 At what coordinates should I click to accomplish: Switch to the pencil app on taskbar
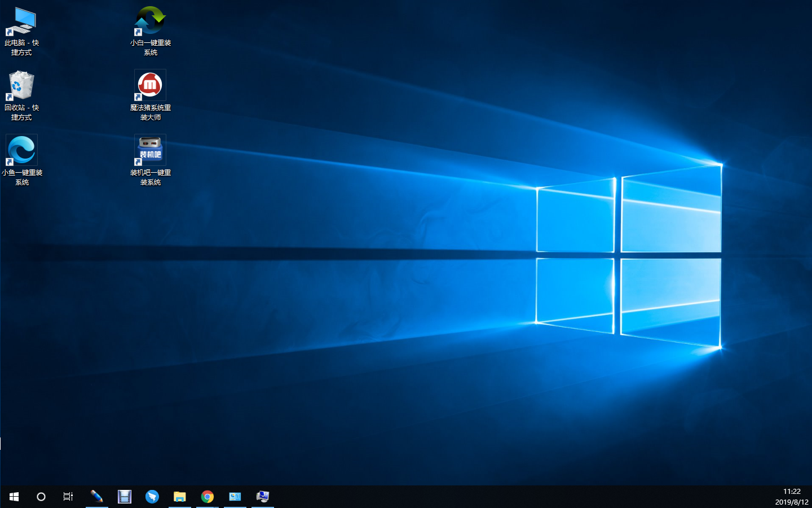pos(96,497)
